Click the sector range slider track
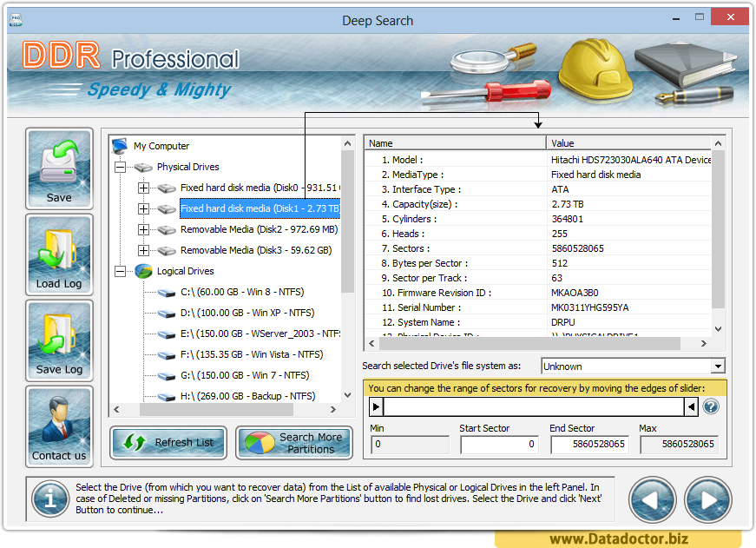Viewport: 756px width, 548px height. 534,406
